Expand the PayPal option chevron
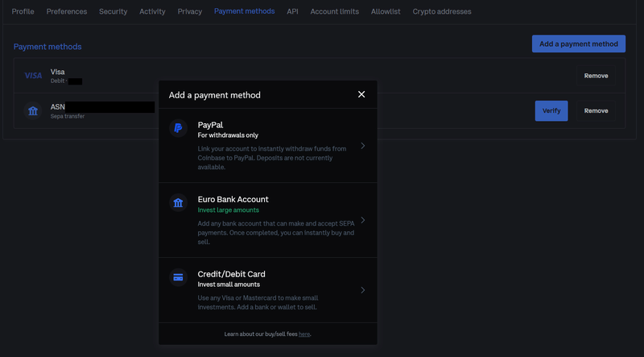This screenshot has height=357, width=644. [x=363, y=146]
